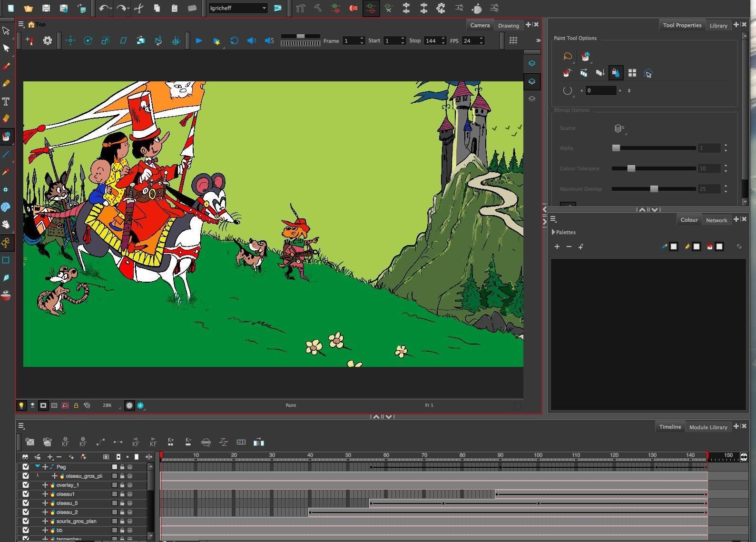
Task: Open the Network tab
Action: click(716, 220)
